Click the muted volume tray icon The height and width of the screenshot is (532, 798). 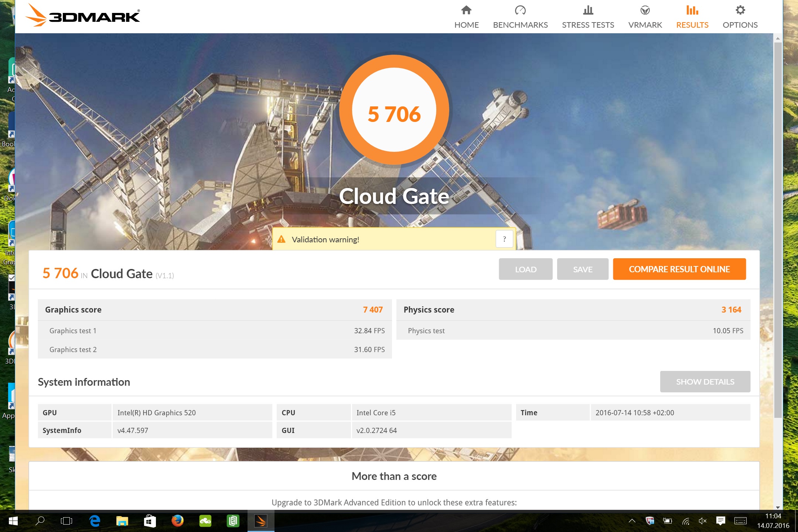pos(703,521)
